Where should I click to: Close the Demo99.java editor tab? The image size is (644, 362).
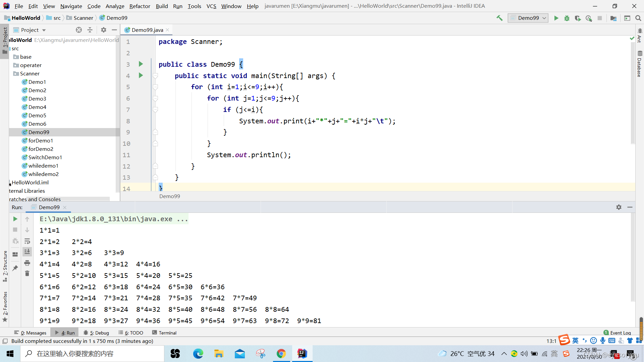pos(167,30)
